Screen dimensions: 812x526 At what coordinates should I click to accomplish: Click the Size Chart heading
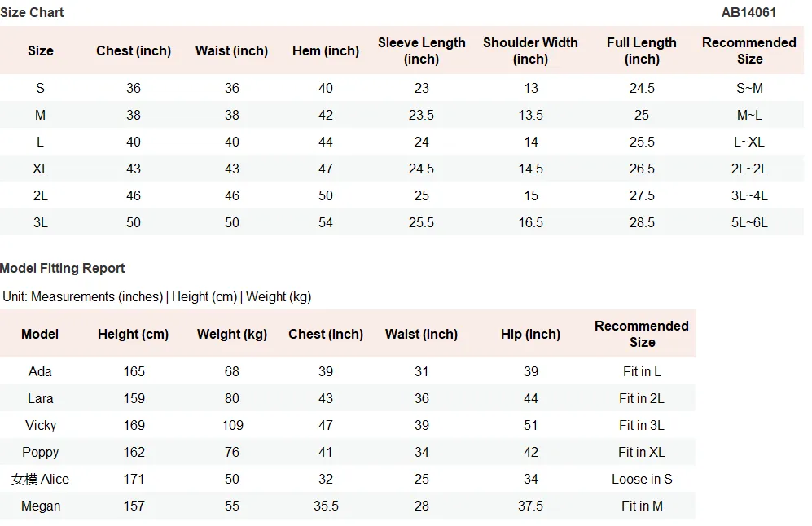coord(32,12)
